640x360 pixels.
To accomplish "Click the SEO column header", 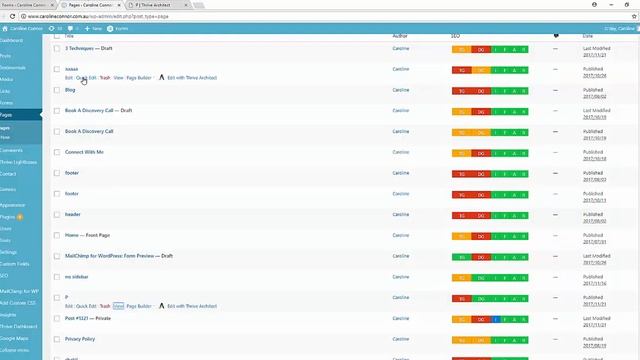I will coord(455,36).
